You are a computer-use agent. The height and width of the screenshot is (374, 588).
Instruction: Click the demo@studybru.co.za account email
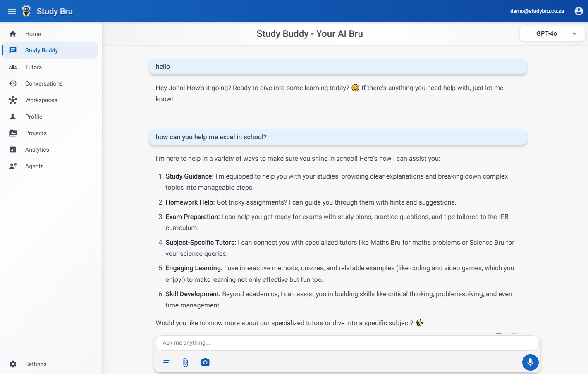pyautogui.click(x=537, y=11)
